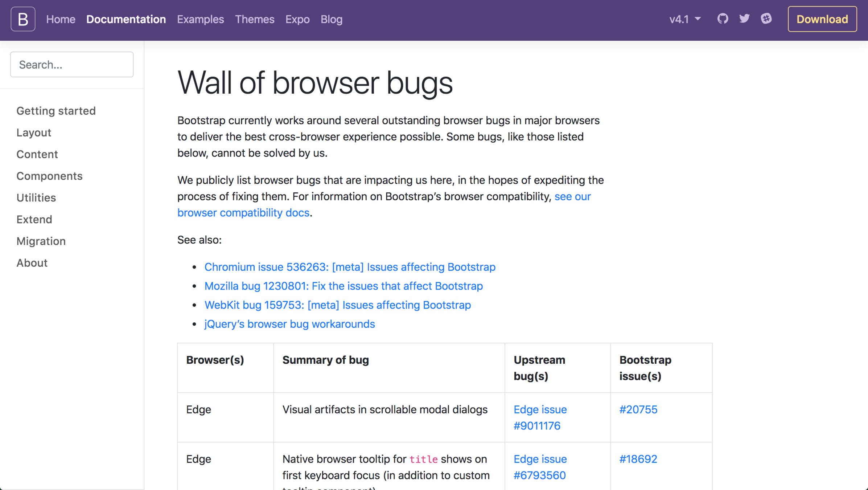This screenshot has width=868, height=490.
Task: Open the Twitter icon link
Action: (x=744, y=19)
